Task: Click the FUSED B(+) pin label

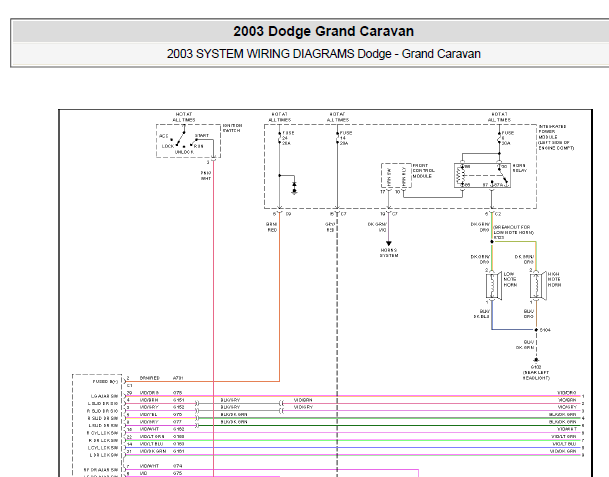Action: 105,381
